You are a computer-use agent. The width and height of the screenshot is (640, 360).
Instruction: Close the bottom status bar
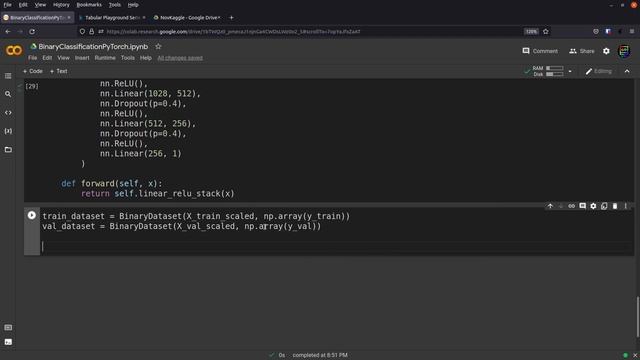[x=635, y=355]
